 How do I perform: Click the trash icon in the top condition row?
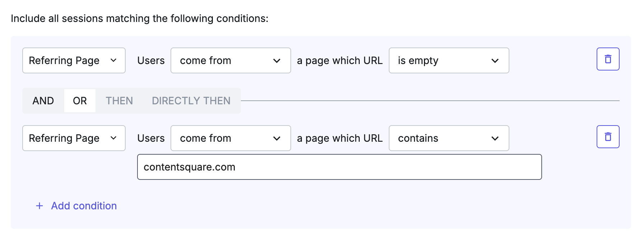point(607,59)
